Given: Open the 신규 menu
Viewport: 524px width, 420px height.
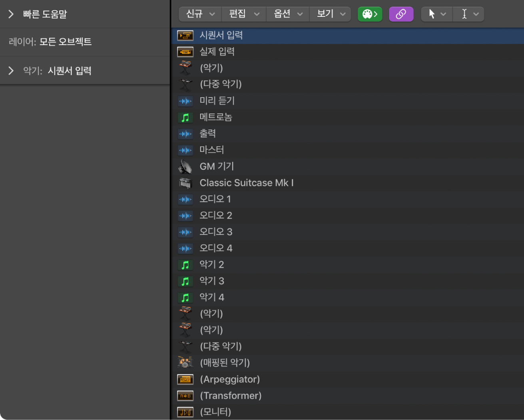Looking at the screenshot, I should click(200, 14).
